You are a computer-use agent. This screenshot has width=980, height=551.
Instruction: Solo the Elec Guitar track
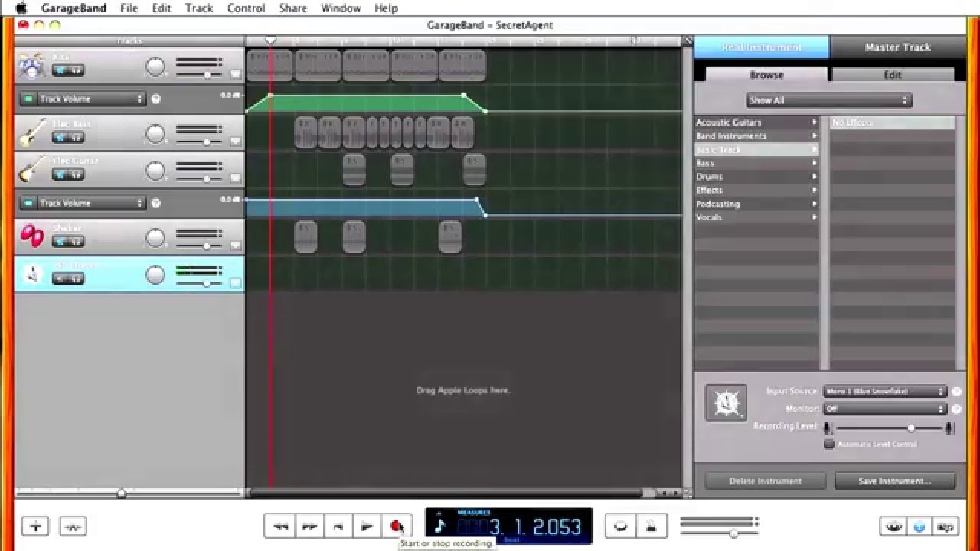tap(76, 174)
